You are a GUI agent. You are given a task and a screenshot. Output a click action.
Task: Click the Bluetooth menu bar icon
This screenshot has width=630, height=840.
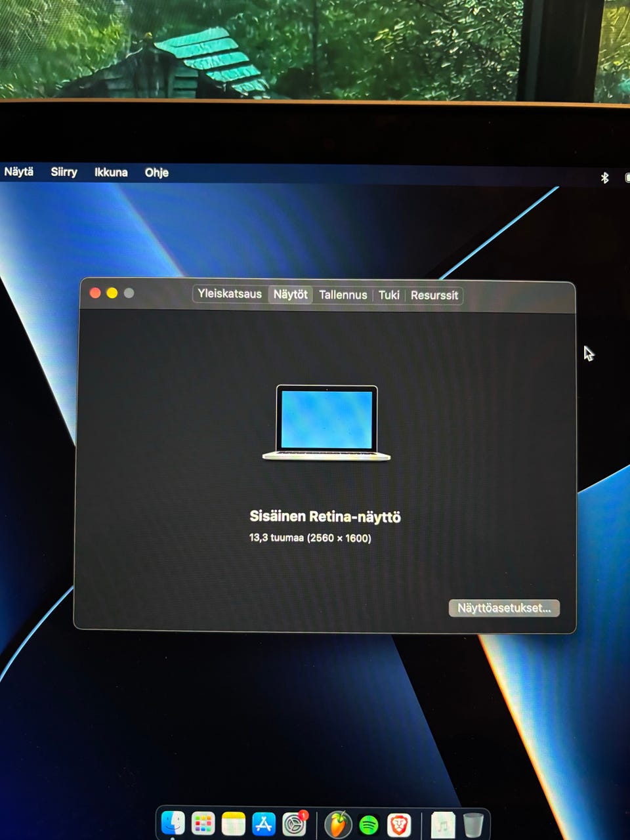point(604,177)
